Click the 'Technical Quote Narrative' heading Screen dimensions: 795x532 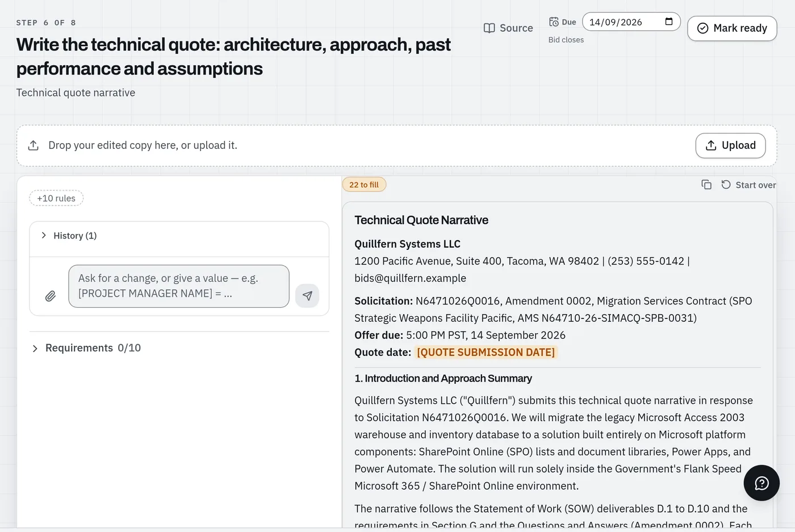421,220
